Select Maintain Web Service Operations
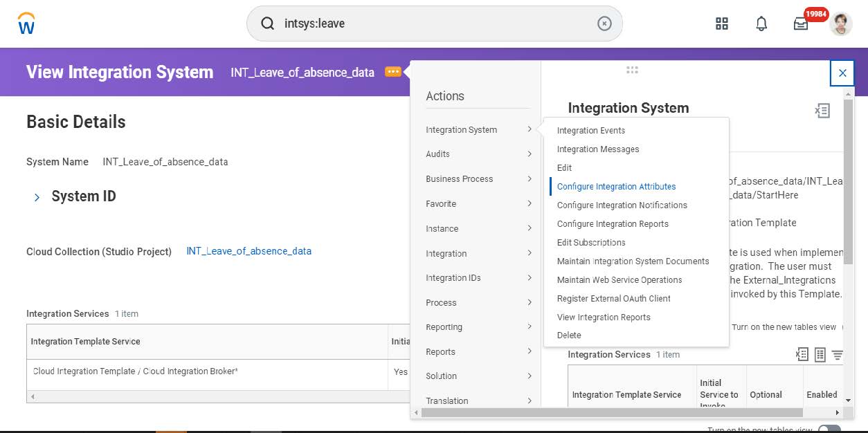 (x=620, y=279)
